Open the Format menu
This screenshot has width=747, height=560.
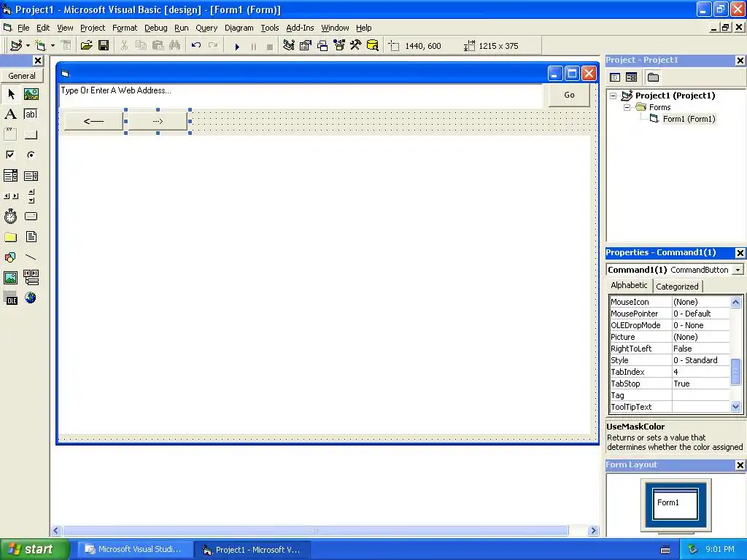124,28
